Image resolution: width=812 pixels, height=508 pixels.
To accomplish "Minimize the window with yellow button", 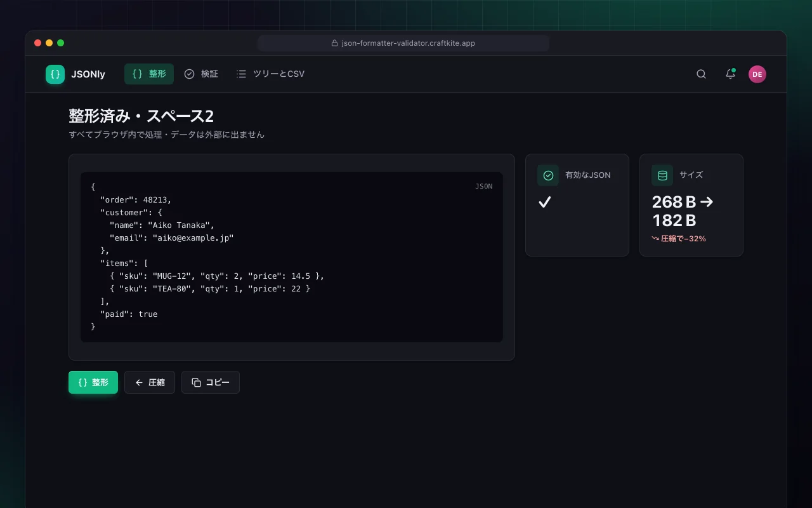I will pyautogui.click(x=49, y=43).
